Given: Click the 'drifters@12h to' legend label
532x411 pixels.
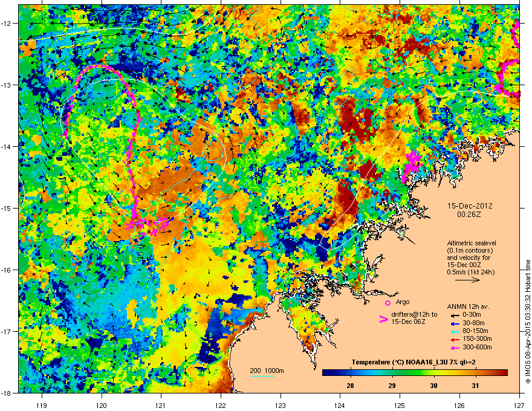Looking at the screenshot, I should coord(414,315).
